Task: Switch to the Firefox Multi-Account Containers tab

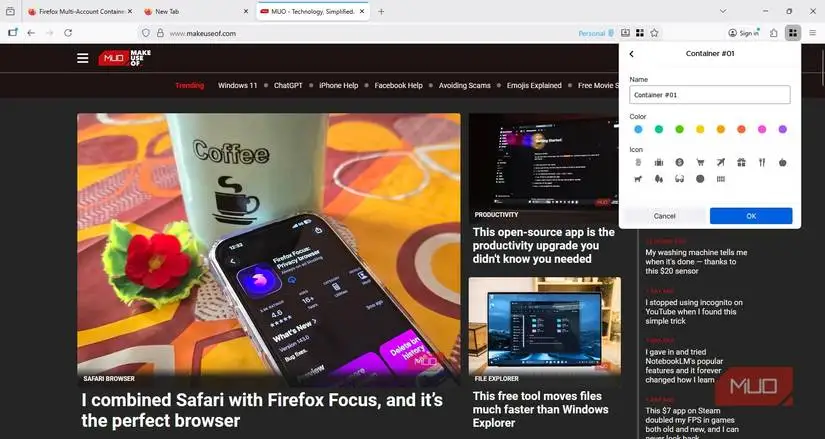Action: tap(82, 12)
